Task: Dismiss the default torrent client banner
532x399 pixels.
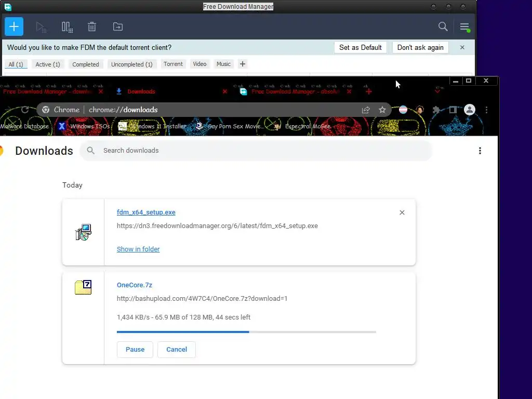Action: coord(462,47)
